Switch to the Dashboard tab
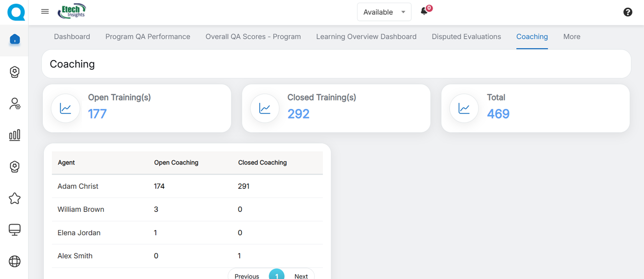This screenshot has width=644, height=279. (x=72, y=37)
